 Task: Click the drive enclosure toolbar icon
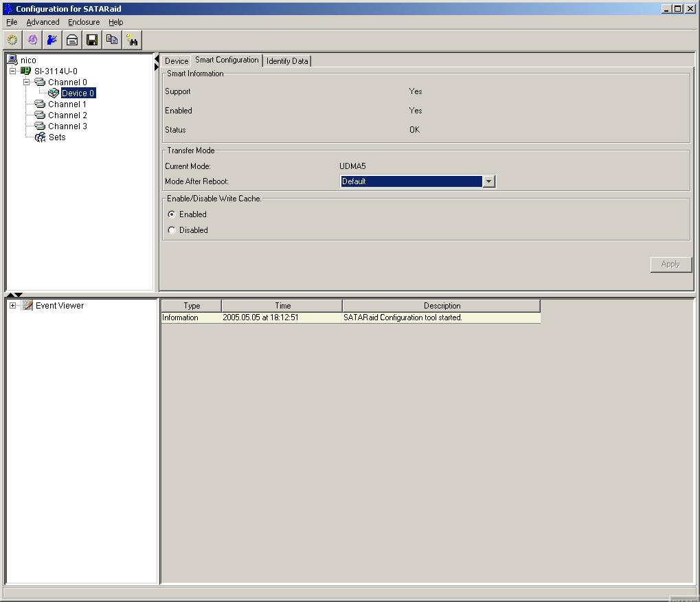(72, 40)
